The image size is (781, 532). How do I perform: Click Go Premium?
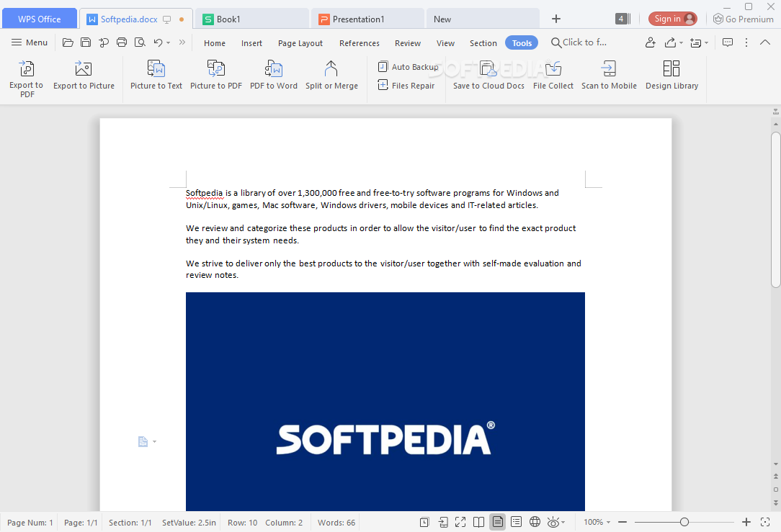(x=743, y=19)
